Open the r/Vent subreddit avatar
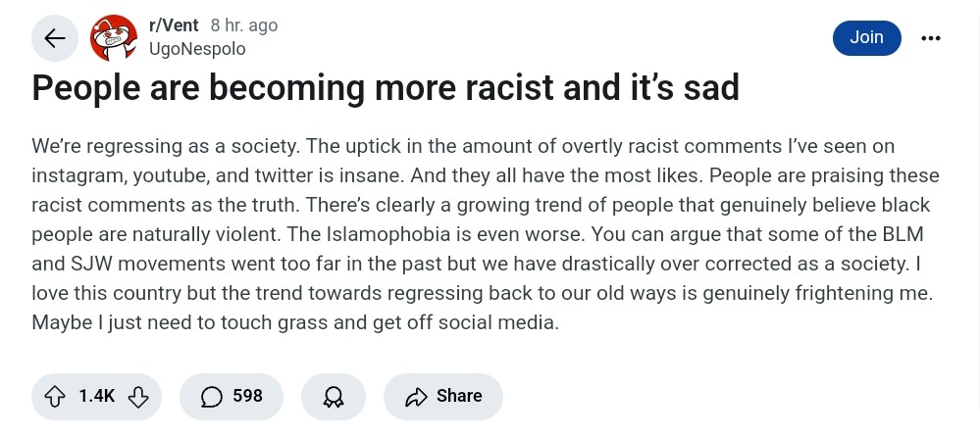The width and height of the screenshot is (980, 439). [114, 38]
